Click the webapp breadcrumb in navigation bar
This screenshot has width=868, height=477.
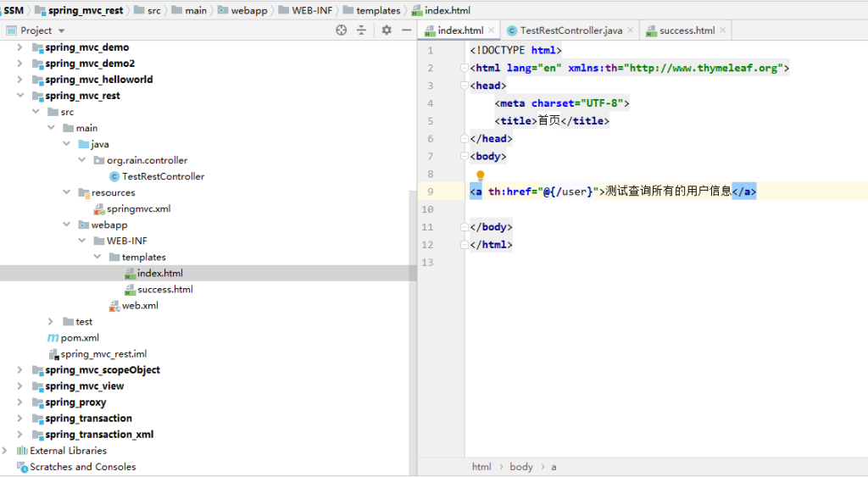point(247,10)
